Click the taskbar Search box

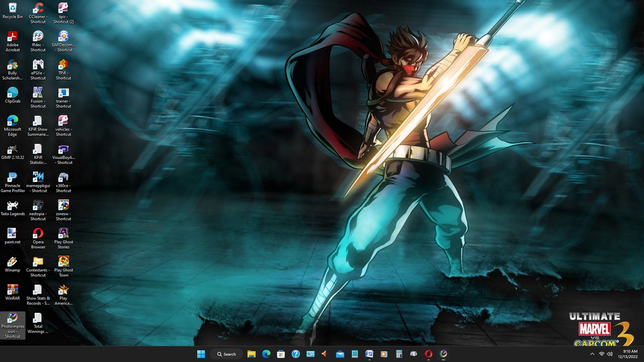(x=226, y=354)
